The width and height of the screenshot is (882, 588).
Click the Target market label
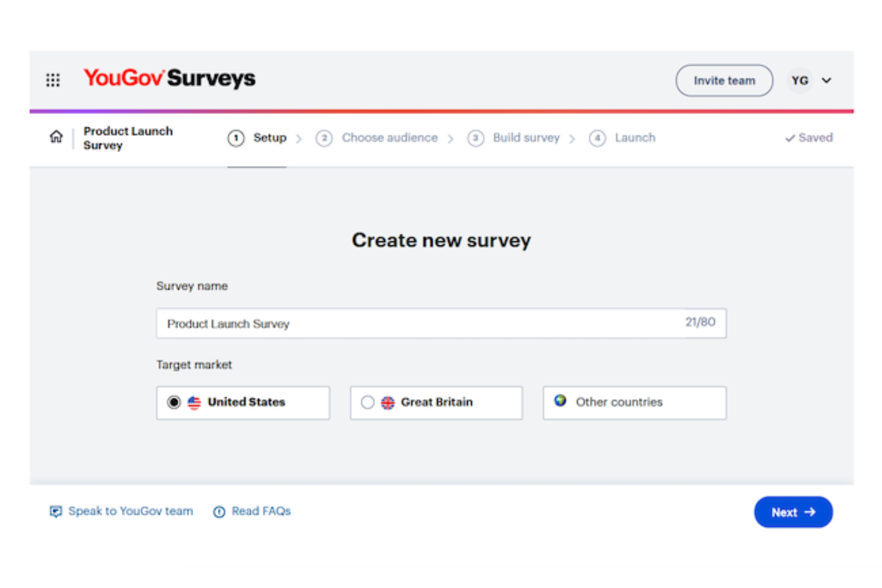pos(194,365)
